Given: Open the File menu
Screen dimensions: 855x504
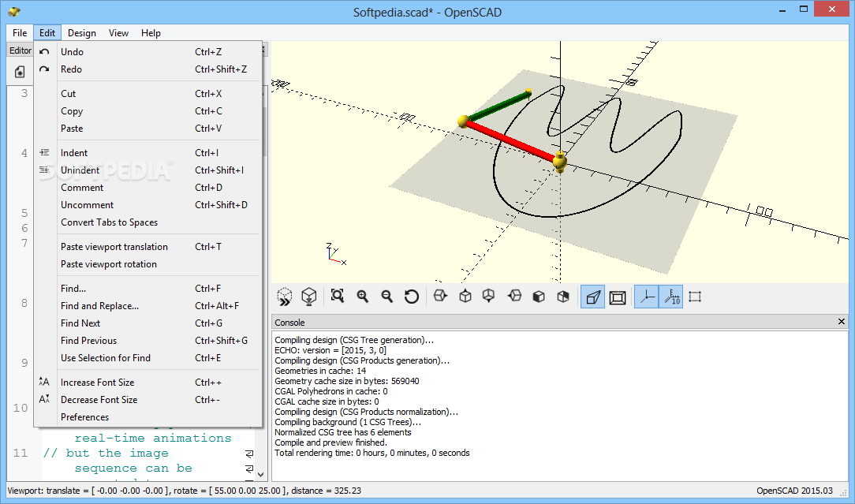Looking at the screenshot, I should click(20, 32).
